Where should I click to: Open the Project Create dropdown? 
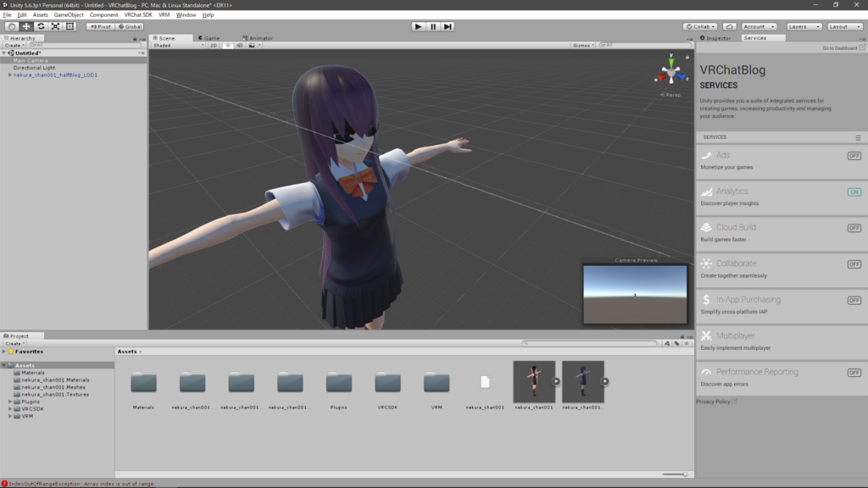pyautogui.click(x=14, y=344)
